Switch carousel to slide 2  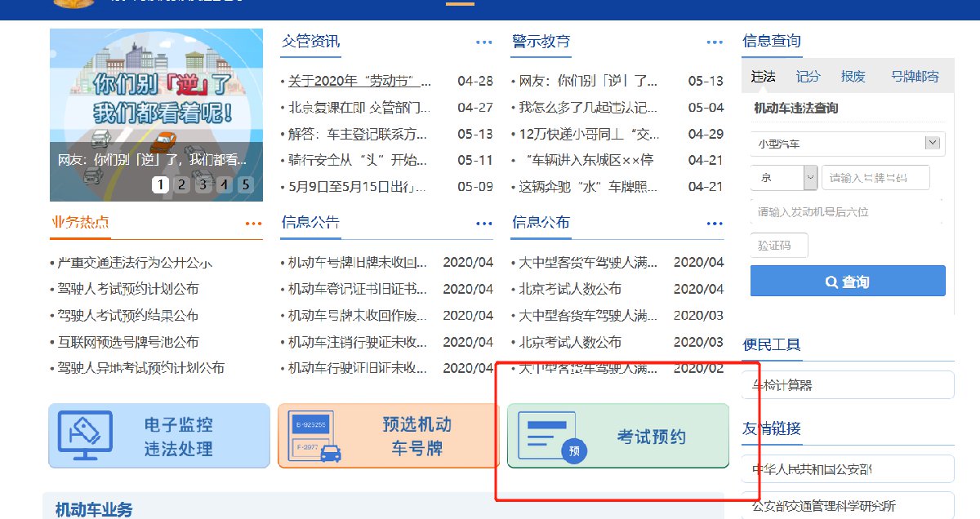tap(181, 184)
